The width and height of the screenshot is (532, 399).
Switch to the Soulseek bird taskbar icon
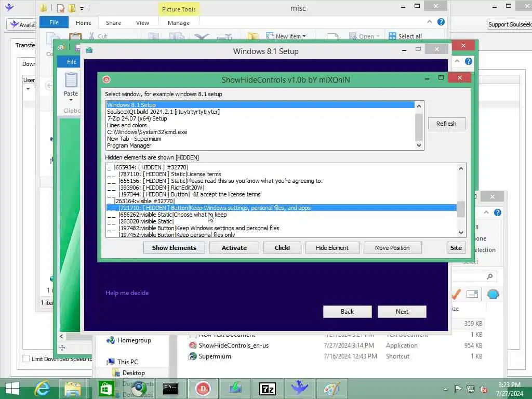point(299,388)
